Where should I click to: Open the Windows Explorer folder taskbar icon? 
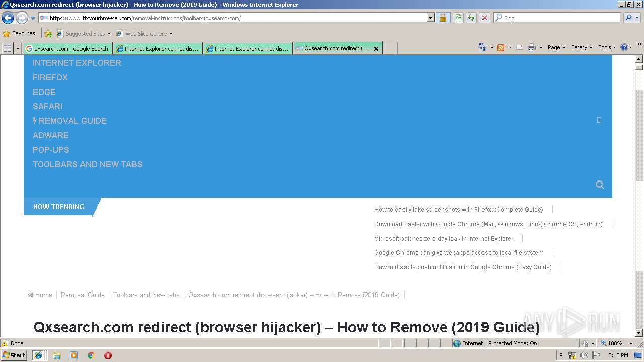[57, 355]
